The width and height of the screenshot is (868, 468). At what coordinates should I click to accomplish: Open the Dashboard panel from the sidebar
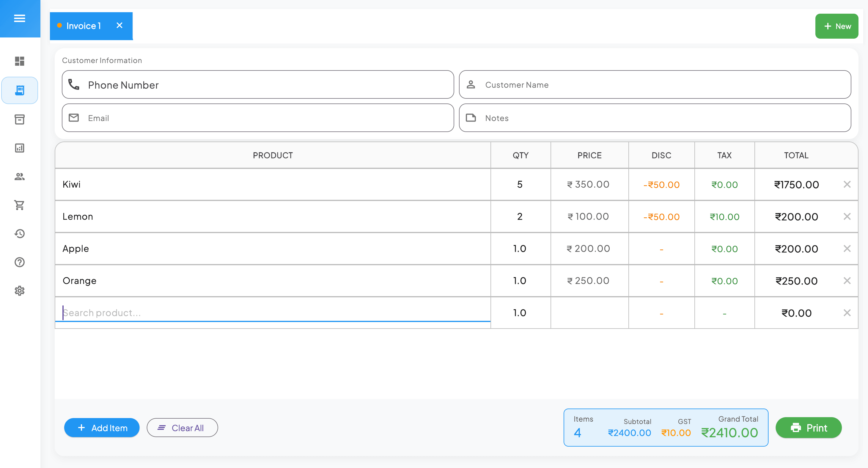point(20,61)
